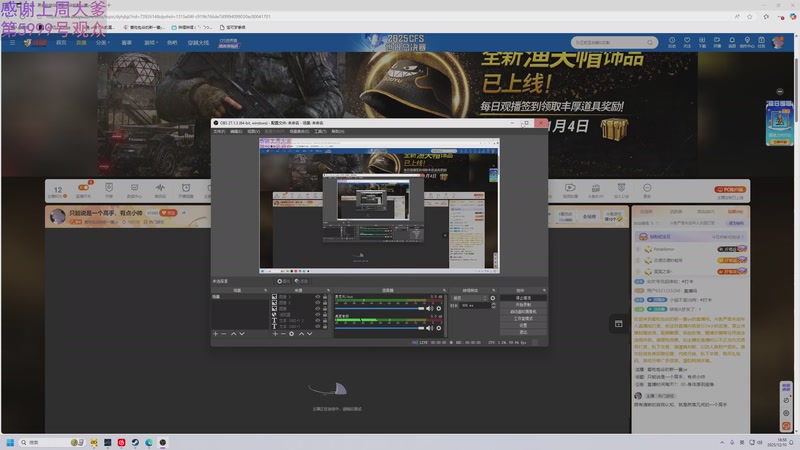Open watch history clock icon in Douyu header
800x450 pixels.
[x=672, y=40]
